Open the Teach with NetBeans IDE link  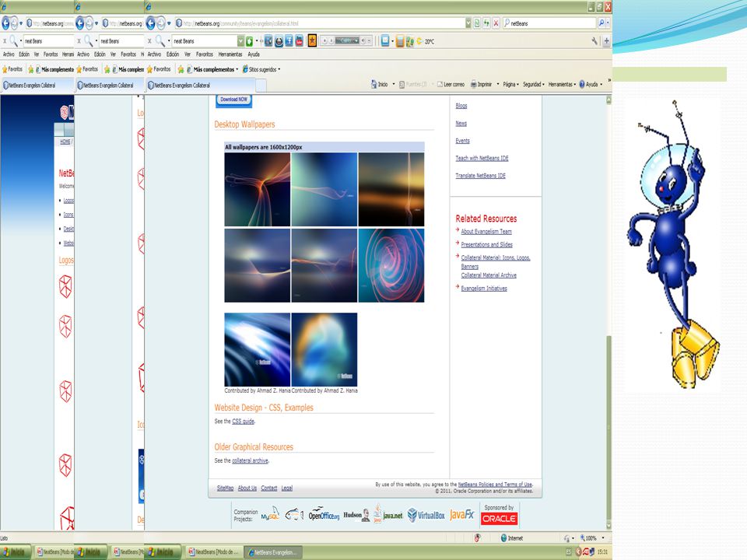point(482,158)
